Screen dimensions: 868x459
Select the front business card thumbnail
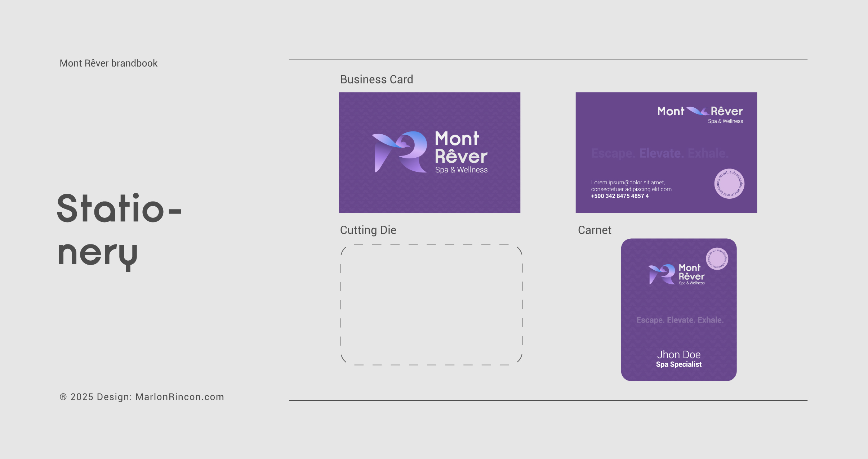click(429, 153)
